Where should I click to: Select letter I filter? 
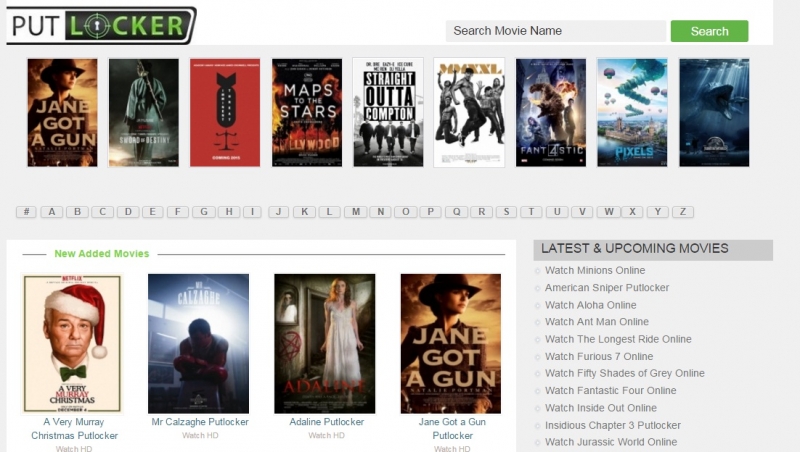tap(252, 212)
